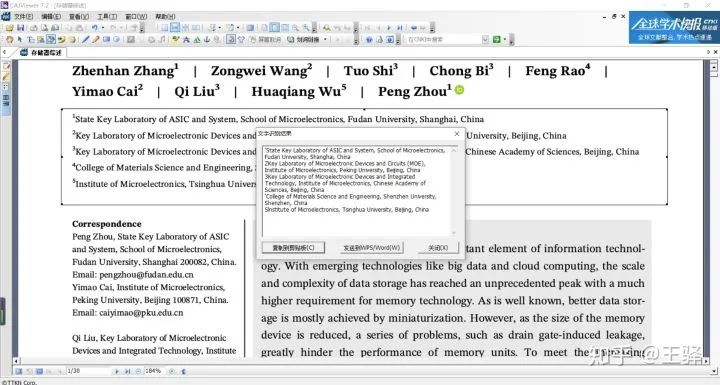Click the undo arrow icon

95,28
